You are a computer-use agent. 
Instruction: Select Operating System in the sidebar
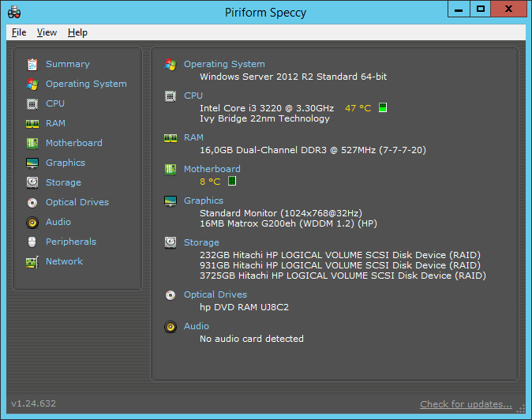[86, 84]
